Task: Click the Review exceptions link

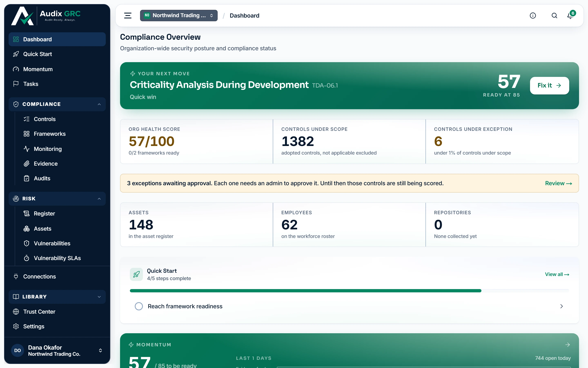Action: click(x=558, y=183)
